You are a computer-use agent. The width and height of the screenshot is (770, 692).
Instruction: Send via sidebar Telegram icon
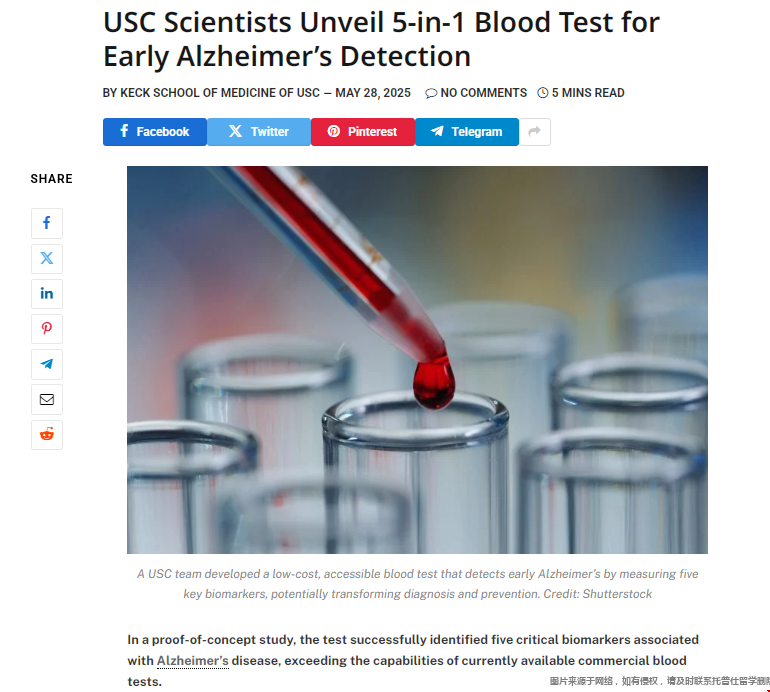[47, 364]
